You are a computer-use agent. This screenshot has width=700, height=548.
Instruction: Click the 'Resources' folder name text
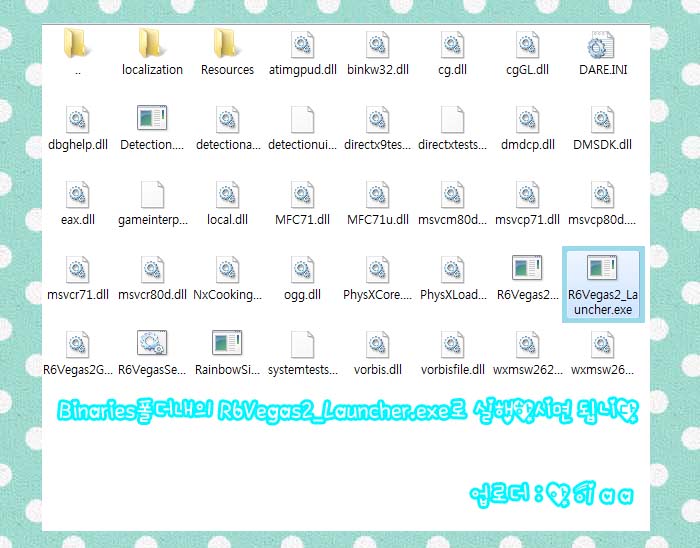coord(227,70)
